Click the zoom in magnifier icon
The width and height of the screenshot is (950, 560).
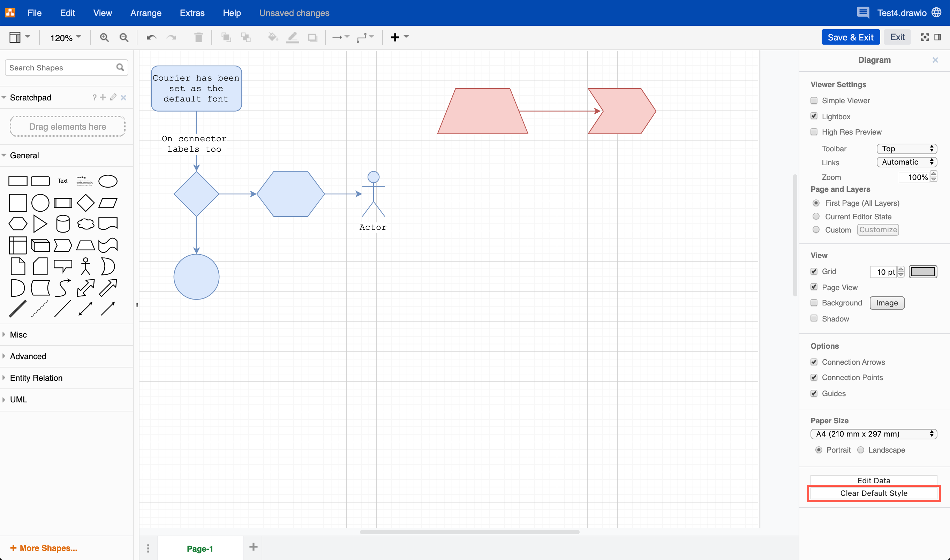tap(104, 37)
